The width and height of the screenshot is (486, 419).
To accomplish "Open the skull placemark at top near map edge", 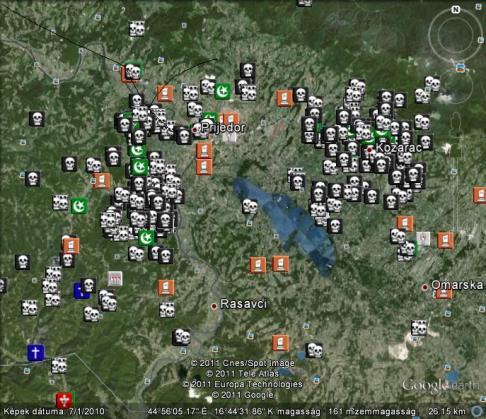I will pyautogui.click(x=305, y=3).
